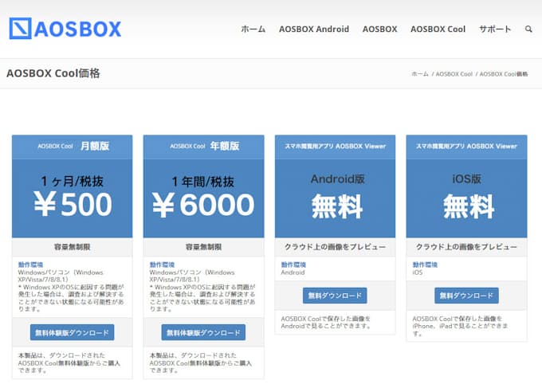Click the AOSBOX Cool 月額版 card header

point(72,146)
